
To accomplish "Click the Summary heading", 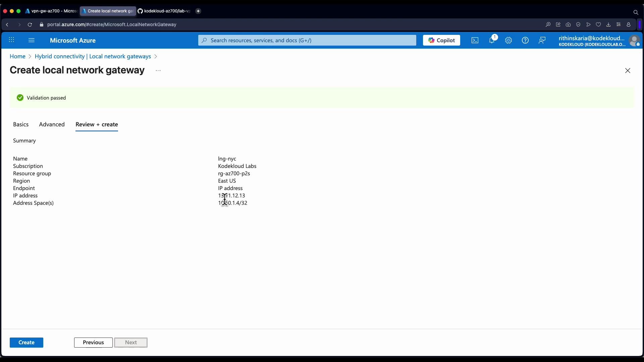I will pyautogui.click(x=24, y=141).
